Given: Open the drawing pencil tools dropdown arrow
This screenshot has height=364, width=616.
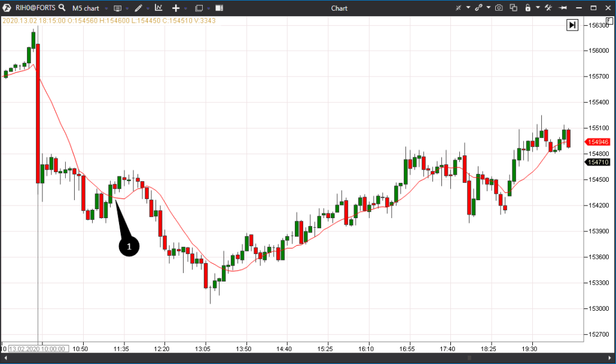Looking at the screenshot, I should [148, 8].
